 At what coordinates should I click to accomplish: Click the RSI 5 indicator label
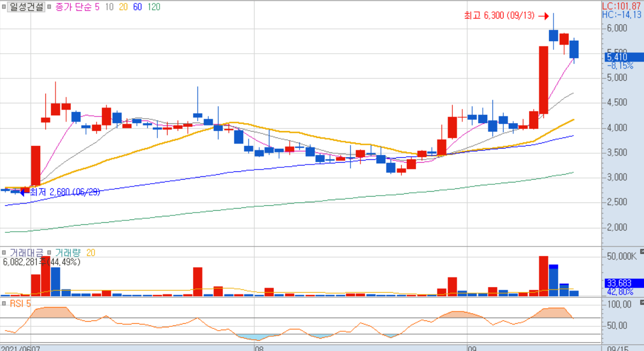pyautogui.click(x=20, y=304)
